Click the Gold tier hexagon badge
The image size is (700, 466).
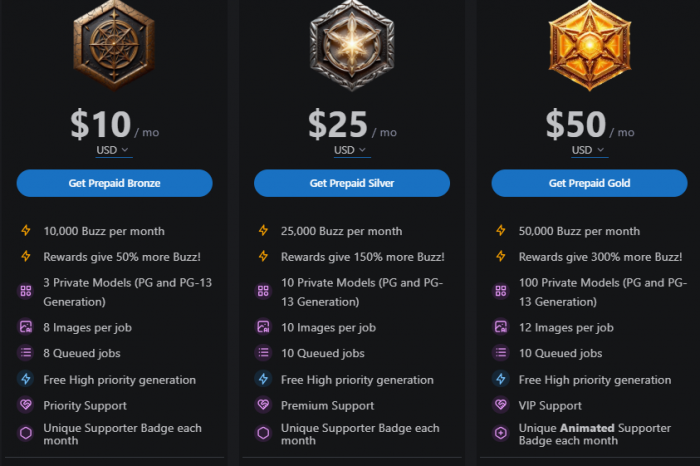(x=589, y=43)
